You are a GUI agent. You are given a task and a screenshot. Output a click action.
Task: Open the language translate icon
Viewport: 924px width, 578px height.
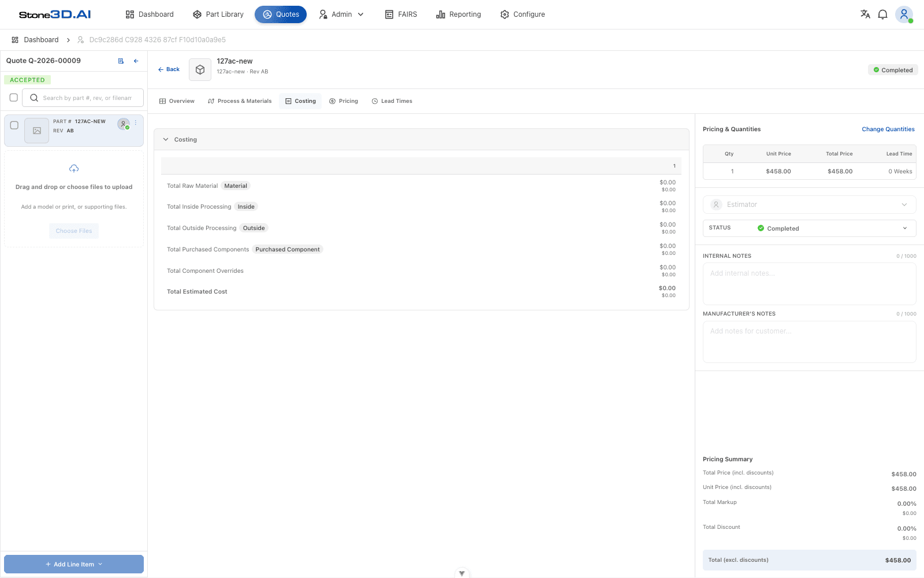pos(865,14)
